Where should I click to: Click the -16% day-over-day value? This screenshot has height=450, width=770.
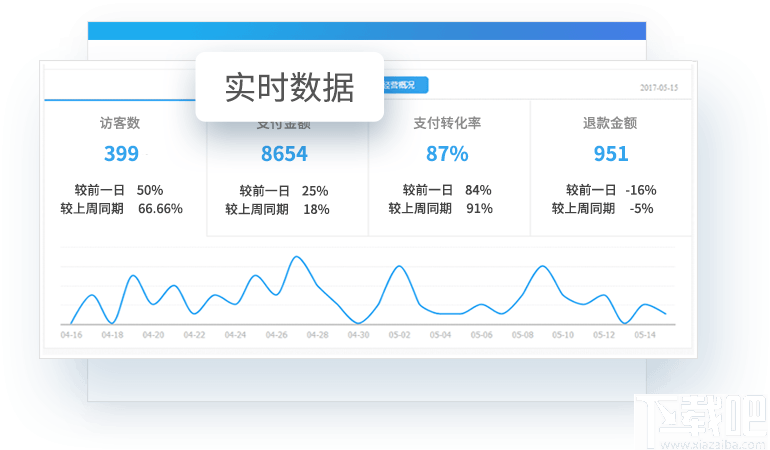(x=641, y=190)
